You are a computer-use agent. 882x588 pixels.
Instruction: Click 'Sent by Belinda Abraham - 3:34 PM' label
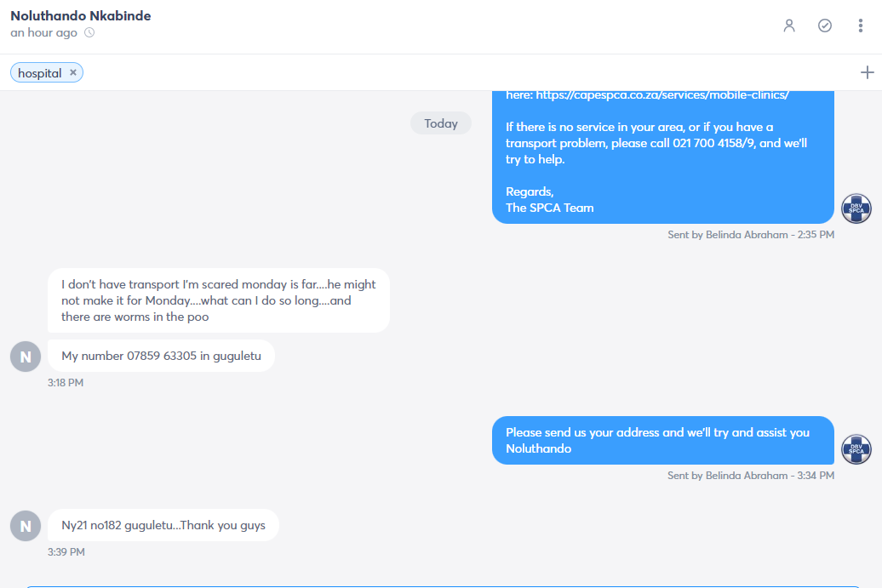click(750, 476)
